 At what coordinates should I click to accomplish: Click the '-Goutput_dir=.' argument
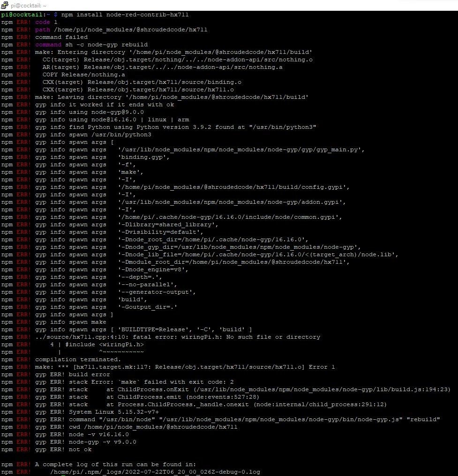[148, 307]
